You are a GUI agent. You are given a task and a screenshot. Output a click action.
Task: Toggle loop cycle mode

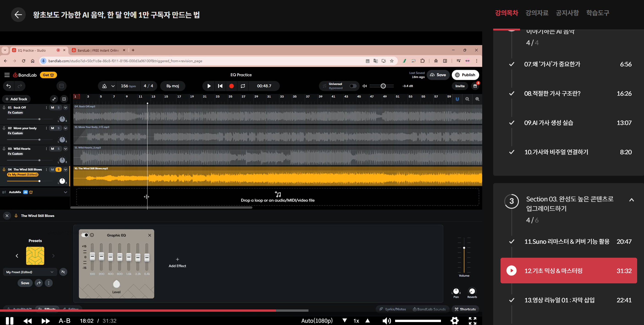pyautogui.click(x=243, y=86)
